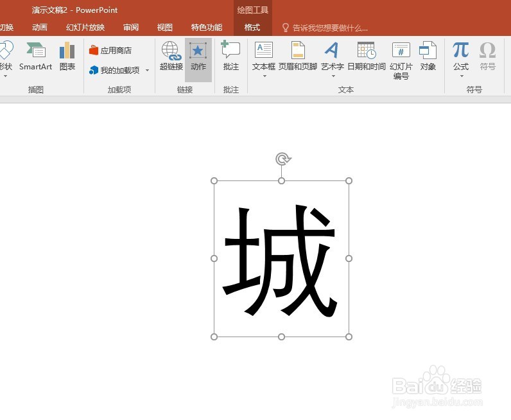Click the bottom-middle handle of the text box
The image size is (511, 420).
coord(282,337)
